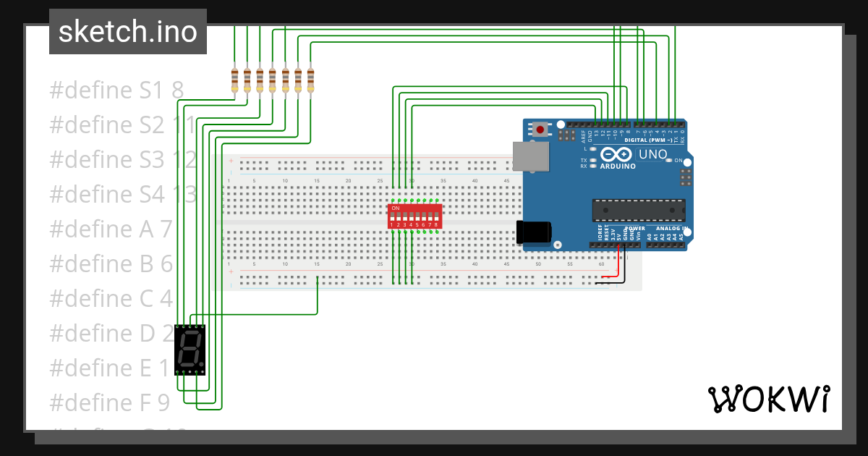This screenshot has height=456, width=868.
Task: Click the rightmost resistor in the row
Action: tap(311, 78)
